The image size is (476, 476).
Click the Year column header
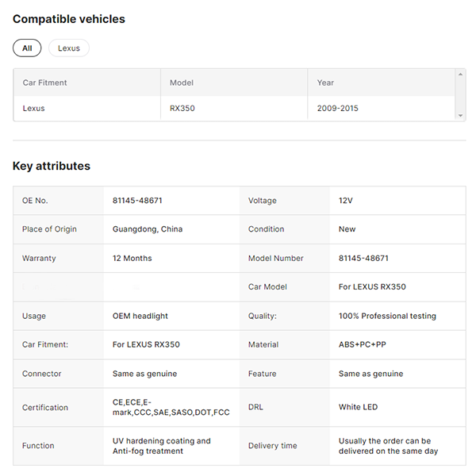click(x=325, y=83)
